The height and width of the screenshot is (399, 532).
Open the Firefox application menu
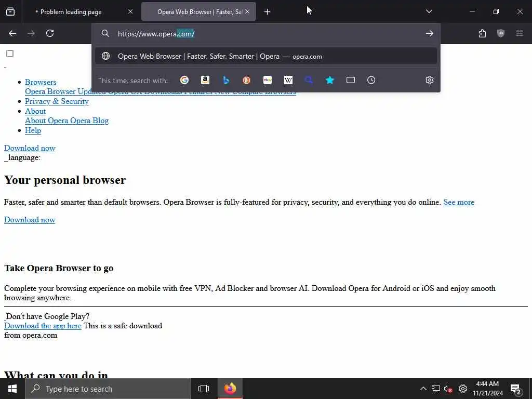click(520, 33)
